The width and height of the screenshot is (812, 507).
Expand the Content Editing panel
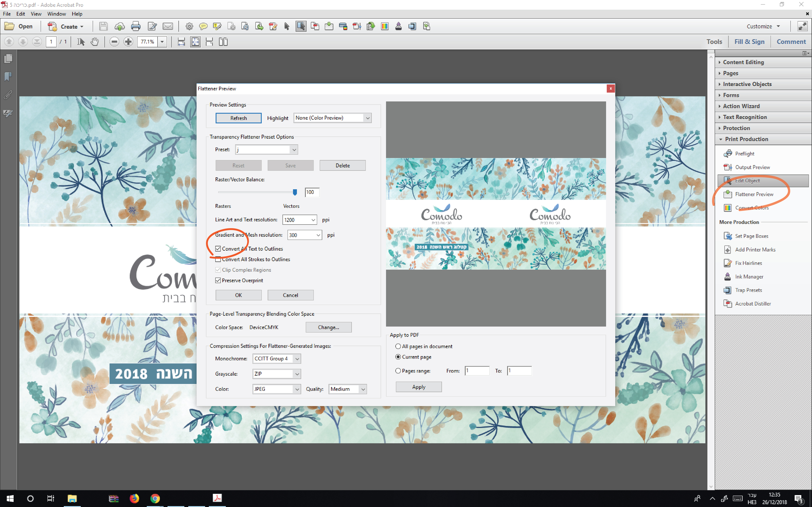[x=743, y=62]
